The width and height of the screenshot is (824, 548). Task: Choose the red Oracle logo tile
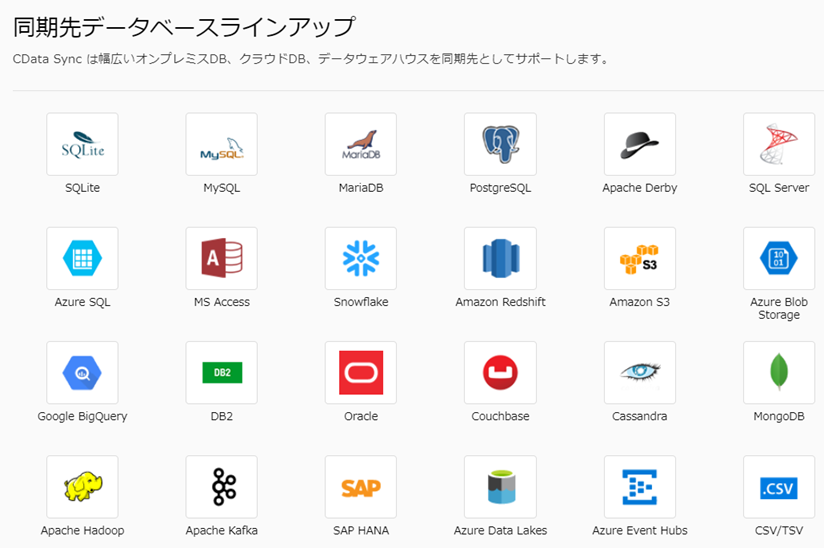(361, 373)
